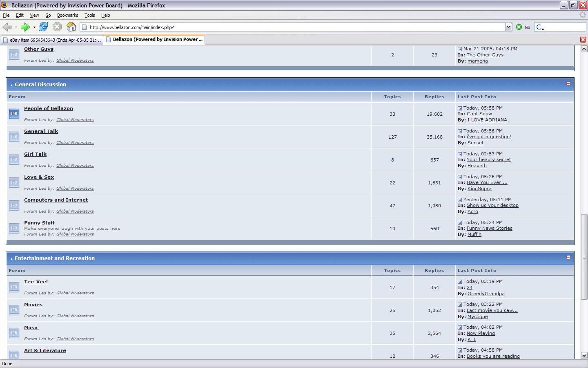This screenshot has width=588, height=368.
Task: Click into the URL address field
Action: click(294, 27)
